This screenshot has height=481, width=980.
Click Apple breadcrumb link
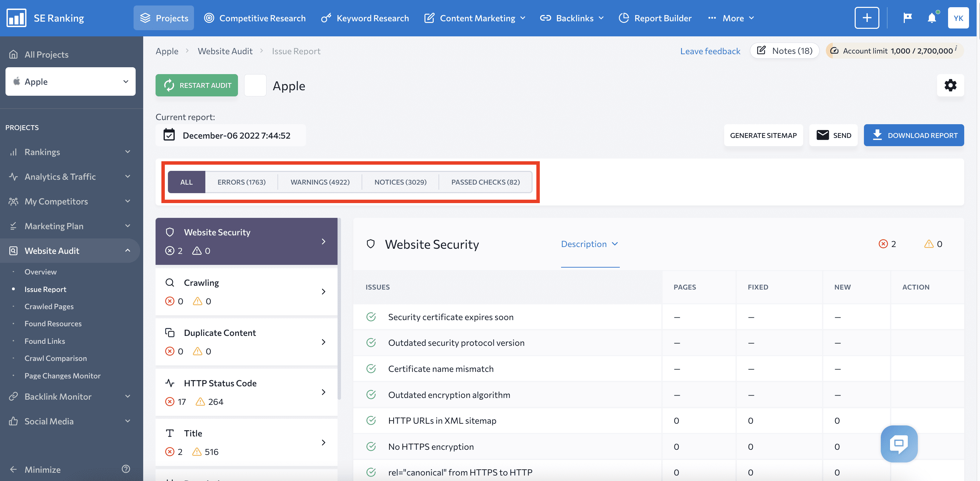(167, 51)
